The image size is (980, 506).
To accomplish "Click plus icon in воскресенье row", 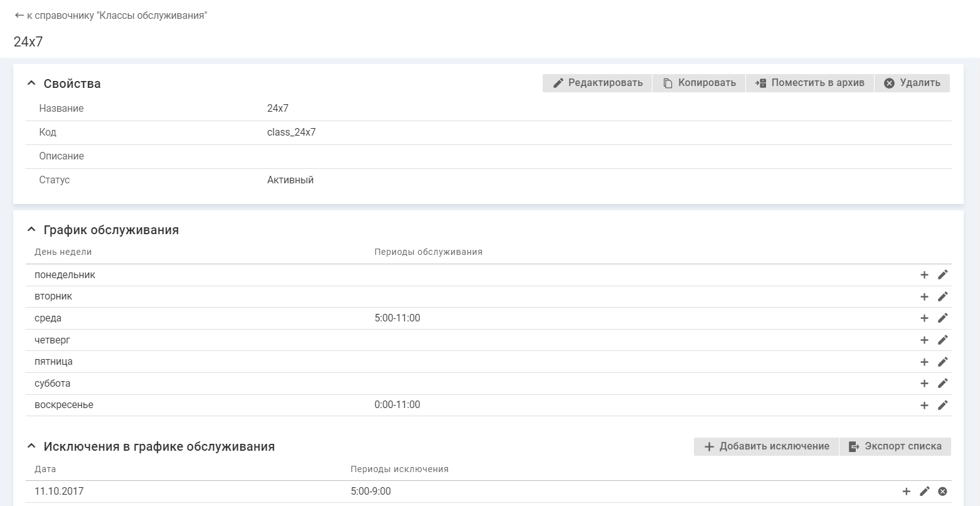I will (924, 405).
